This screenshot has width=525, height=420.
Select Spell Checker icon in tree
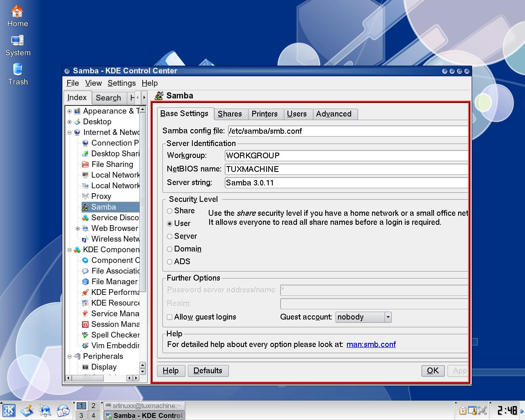[x=85, y=335]
